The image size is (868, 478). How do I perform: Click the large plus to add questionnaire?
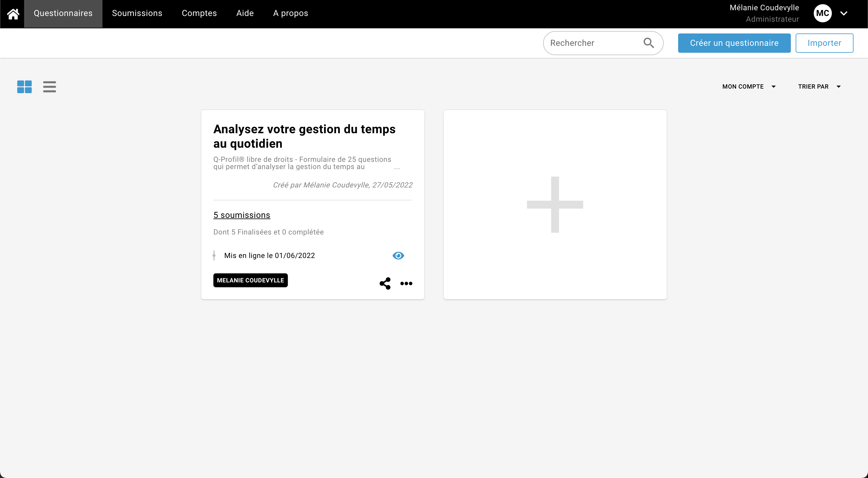pos(555,204)
